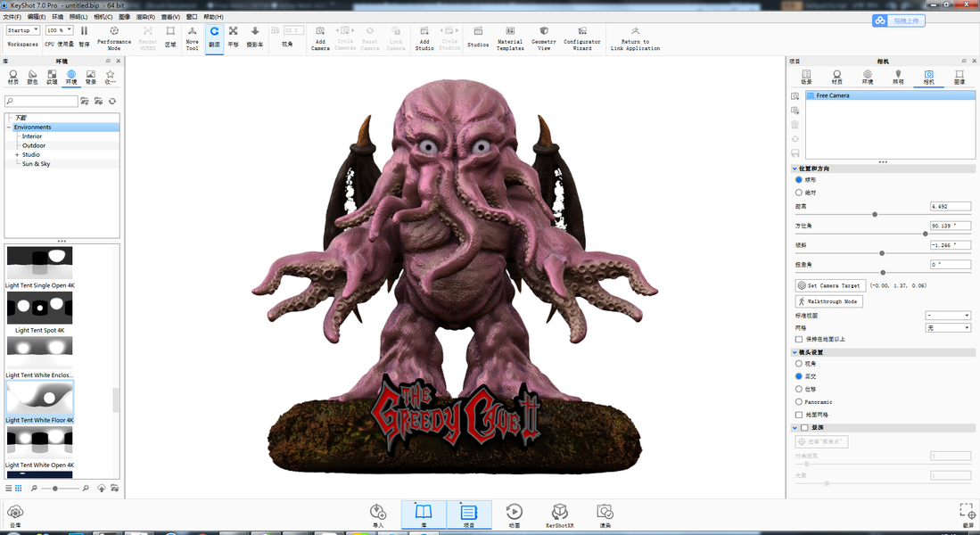
Task: Enable the 景深 depth of field checkbox
Action: pyautogui.click(x=805, y=428)
